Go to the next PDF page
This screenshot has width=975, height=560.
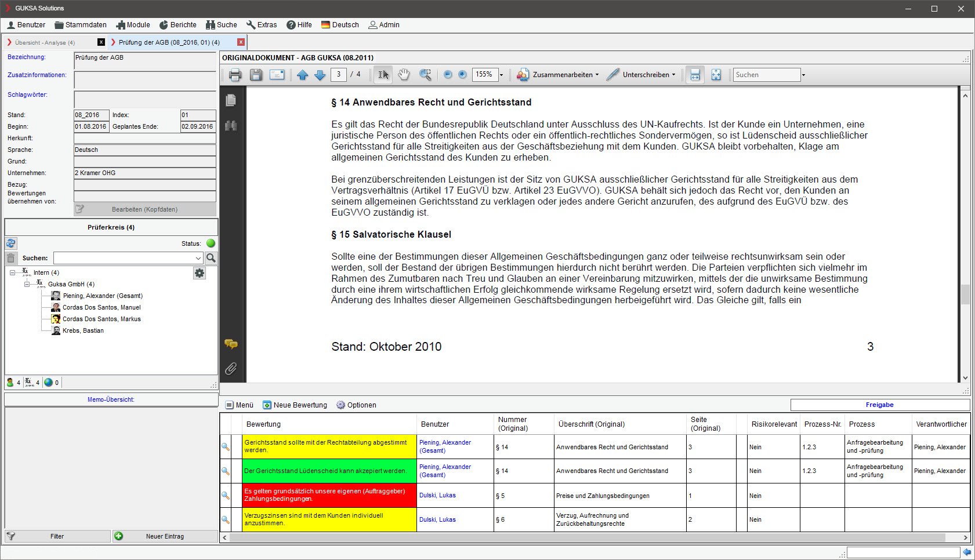(x=320, y=75)
